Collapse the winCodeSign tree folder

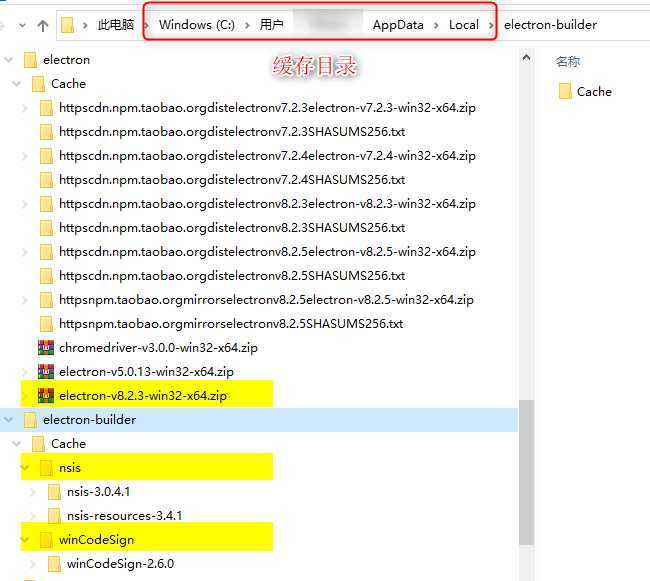point(25,540)
